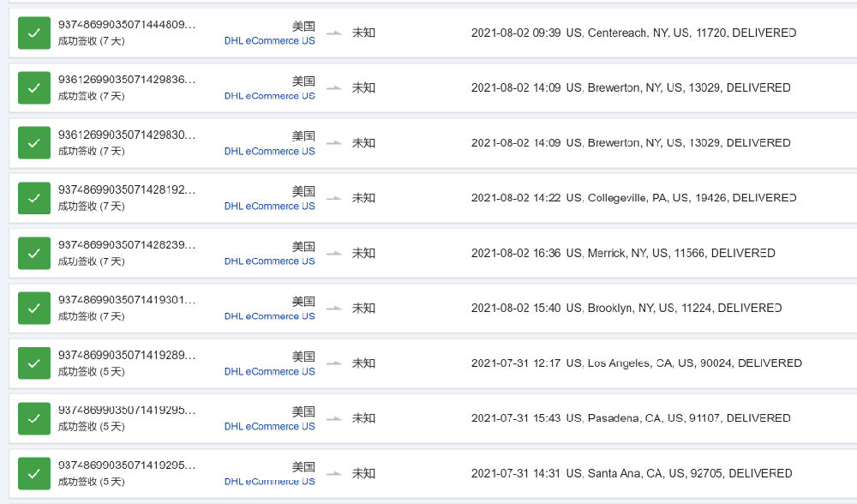Click tracking number 9374869903507144809
Screen dimensions: 857x504
(x=127, y=25)
